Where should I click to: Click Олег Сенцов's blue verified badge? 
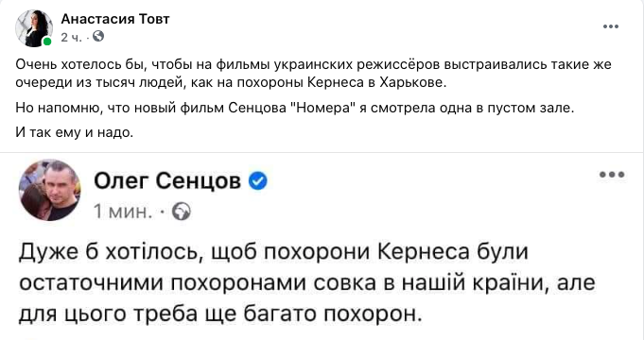pos(258,181)
